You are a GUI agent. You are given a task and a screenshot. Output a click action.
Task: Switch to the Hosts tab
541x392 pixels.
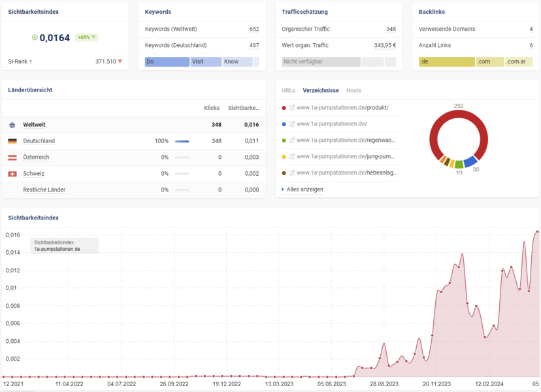coord(353,90)
